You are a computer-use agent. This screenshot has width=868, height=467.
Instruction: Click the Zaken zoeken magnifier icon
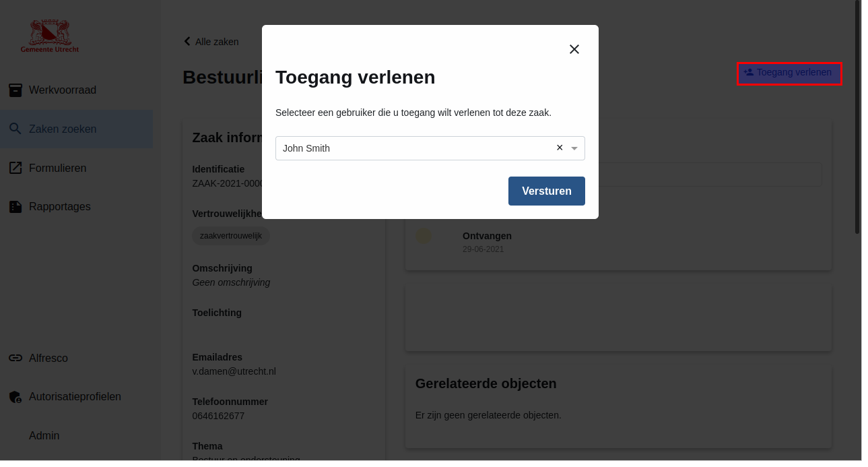click(x=15, y=129)
